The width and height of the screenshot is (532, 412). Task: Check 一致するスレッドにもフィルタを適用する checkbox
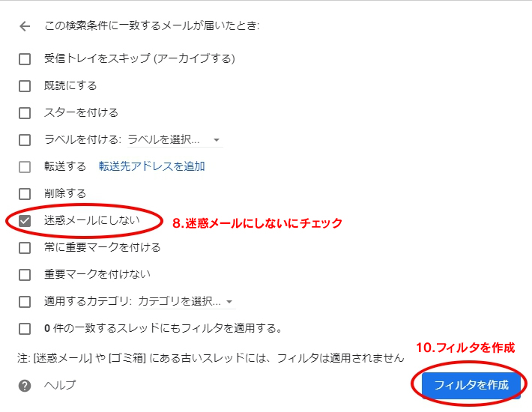coord(25,329)
